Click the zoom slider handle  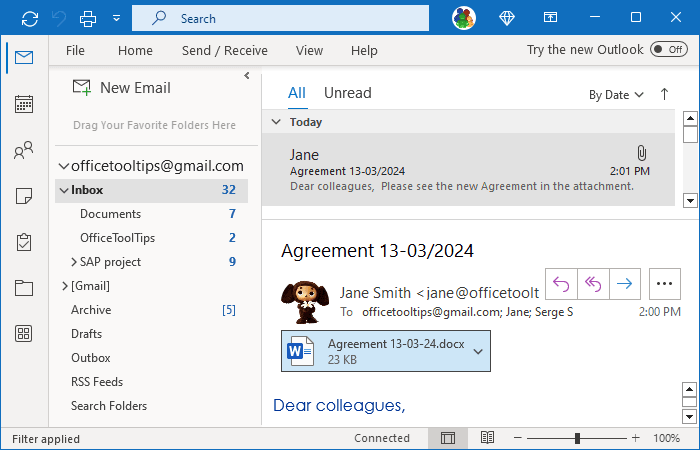(577, 438)
